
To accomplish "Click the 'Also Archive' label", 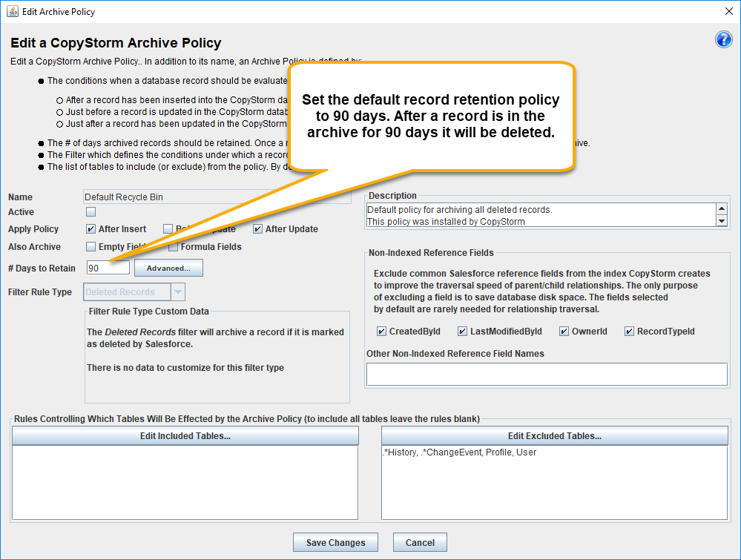I will [x=35, y=247].
